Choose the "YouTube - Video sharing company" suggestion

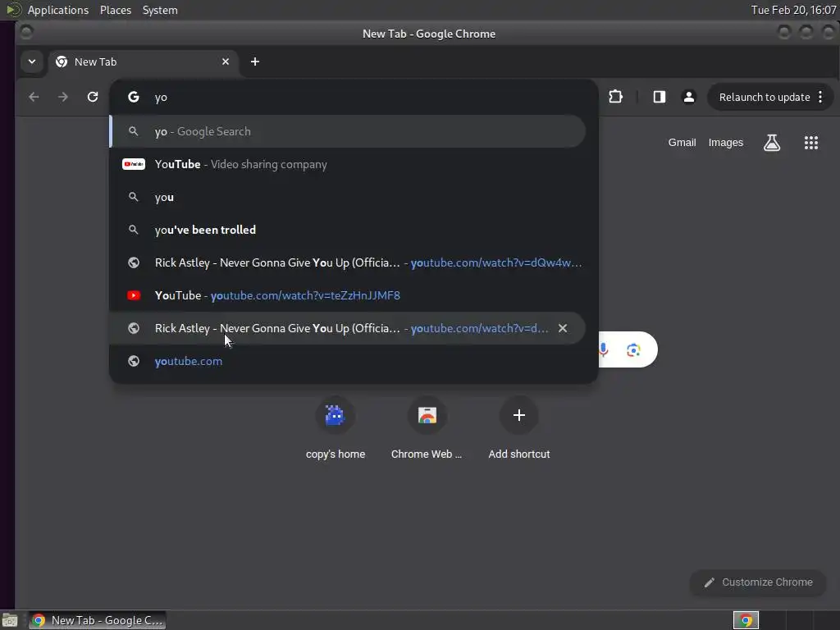[348, 164]
